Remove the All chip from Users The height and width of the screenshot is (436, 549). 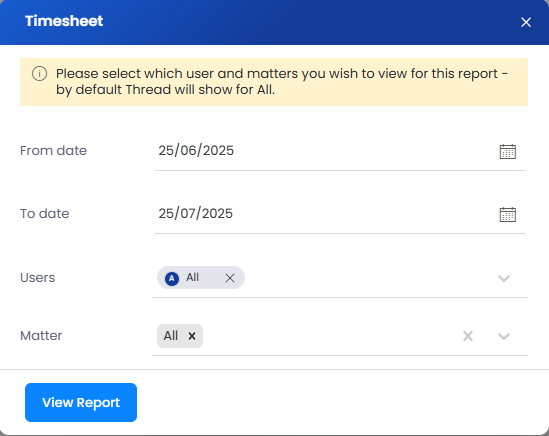[x=230, y=278]
